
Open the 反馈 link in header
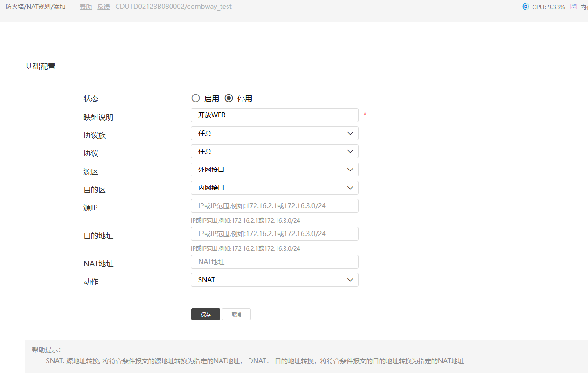pos(104,7)
